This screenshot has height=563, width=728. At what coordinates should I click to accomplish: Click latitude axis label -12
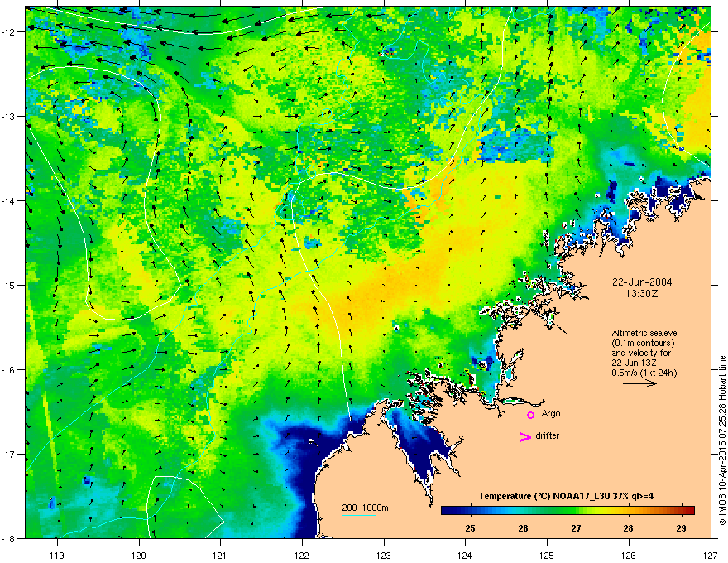point(9,32)
